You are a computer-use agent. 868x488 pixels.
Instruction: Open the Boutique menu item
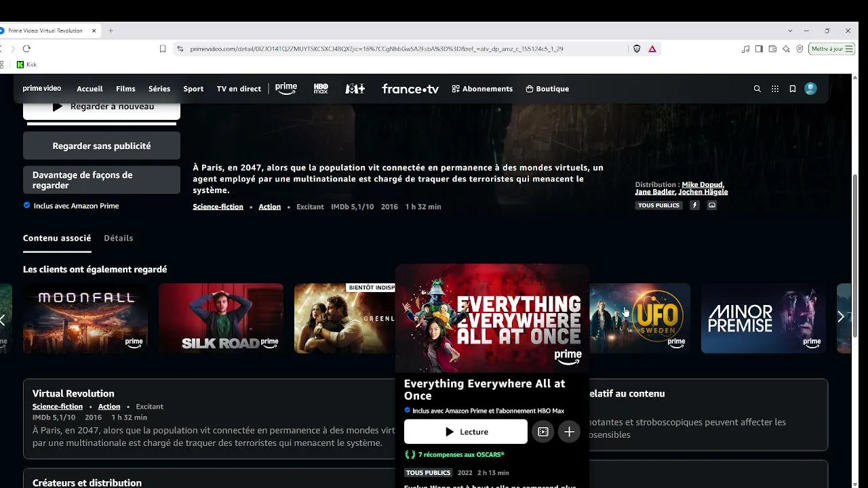[x=547, y=89]
